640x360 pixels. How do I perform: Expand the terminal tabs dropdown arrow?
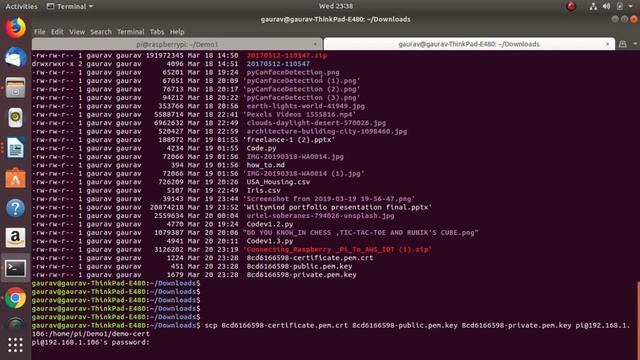[x=635, y=44]
